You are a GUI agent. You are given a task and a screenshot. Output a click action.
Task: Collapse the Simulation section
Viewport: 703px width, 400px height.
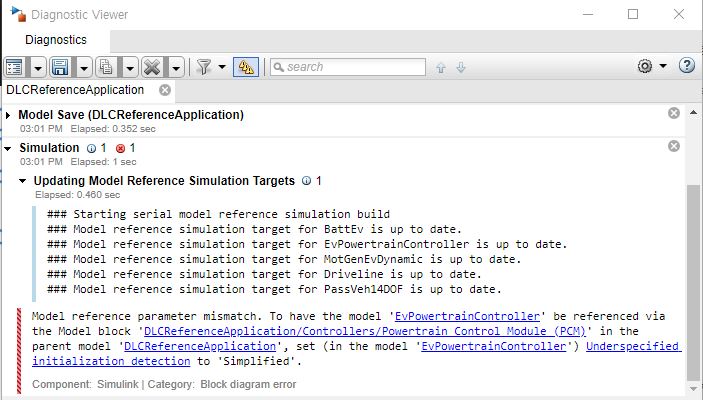[x=8, y=148]
